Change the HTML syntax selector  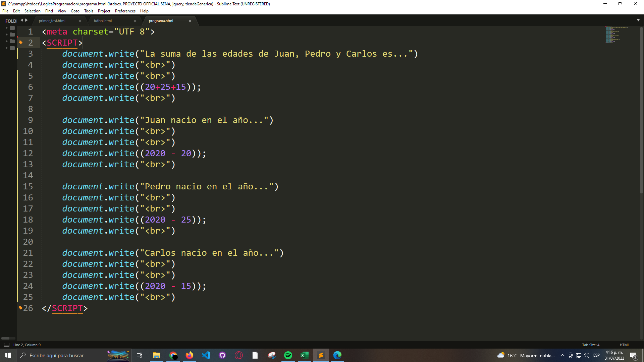pos(625,345)
